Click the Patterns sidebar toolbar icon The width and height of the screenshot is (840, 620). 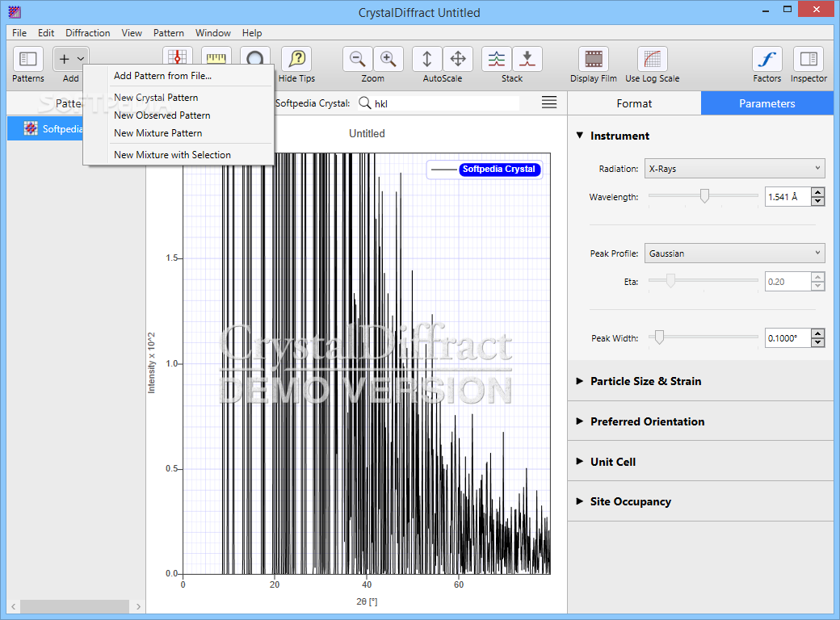coord(28,60)
